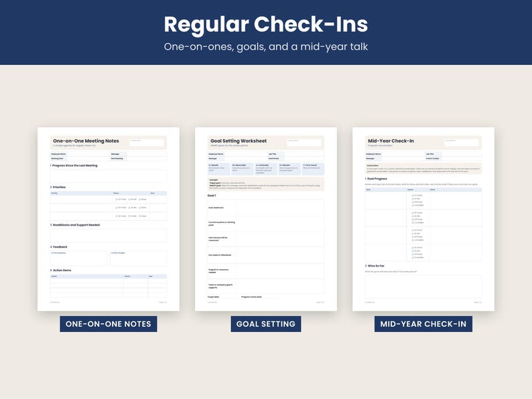Click the "One-on-One Meeting Notes" page heading
The image size is (532, 399).
click(86, 141)
